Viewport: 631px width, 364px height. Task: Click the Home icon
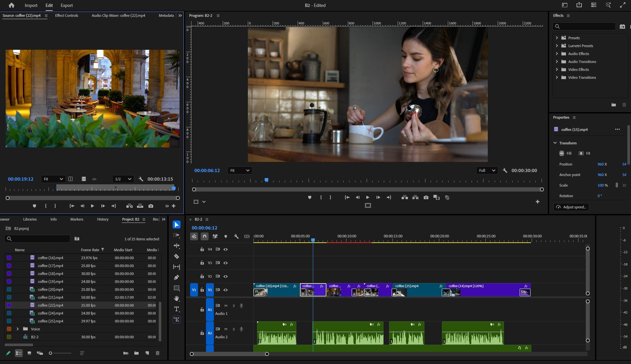pyautogui.click(x=12, y=5)
